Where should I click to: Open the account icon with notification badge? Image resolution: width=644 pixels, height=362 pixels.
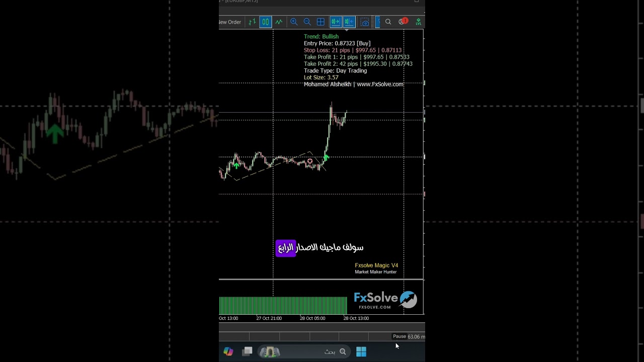point(403,22)
